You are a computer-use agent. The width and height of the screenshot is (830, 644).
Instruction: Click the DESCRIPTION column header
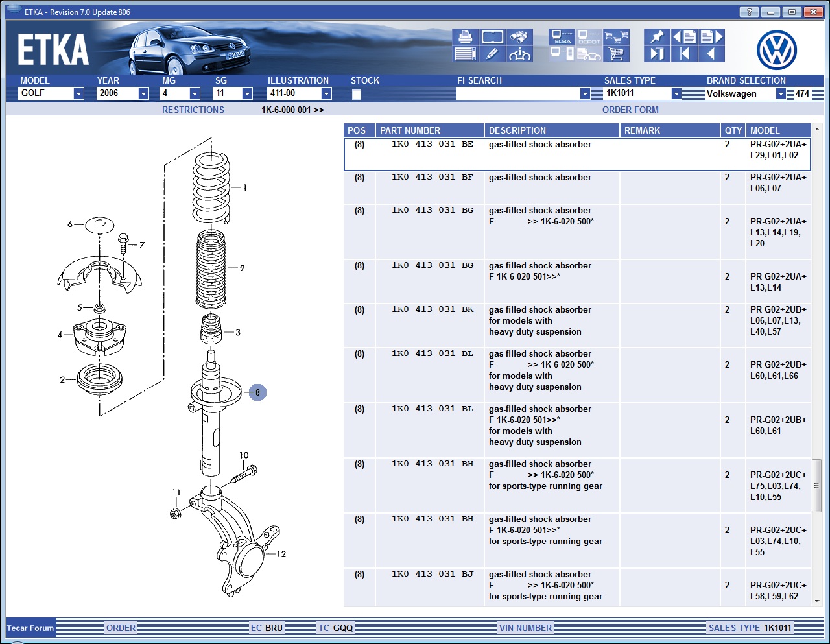click(x=552, y=130)
